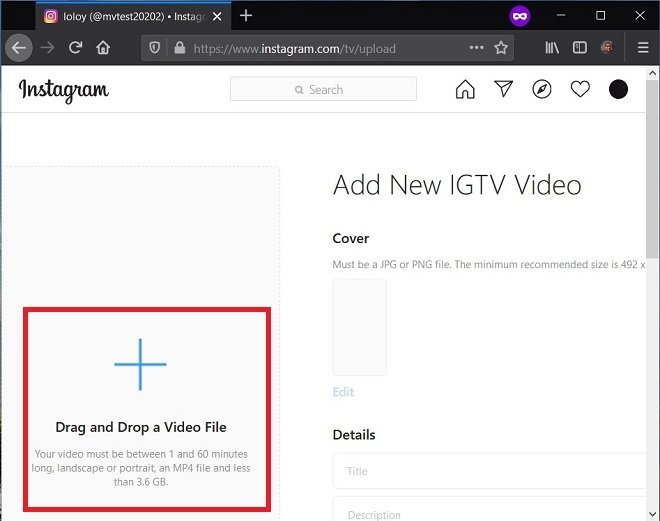Click the Details section label

pyautogui.click(x=354, y=435)
